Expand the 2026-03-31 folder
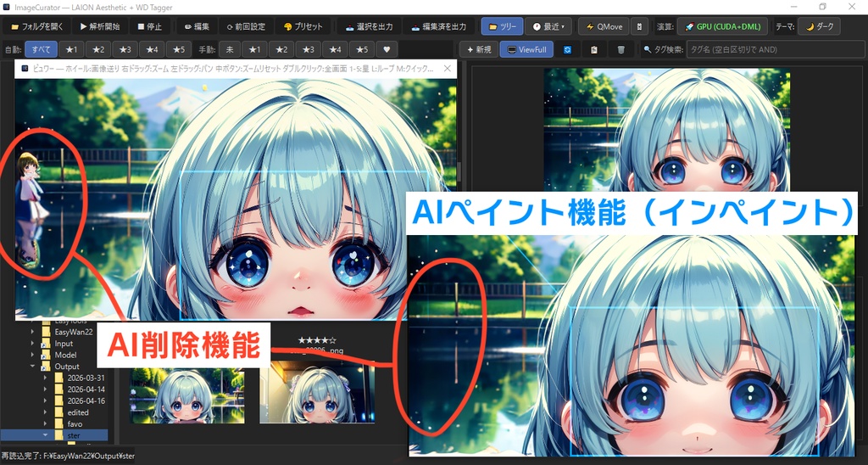The width and height of the screenshot is (868, 465). pyautogui.click(x=45, y=378)
